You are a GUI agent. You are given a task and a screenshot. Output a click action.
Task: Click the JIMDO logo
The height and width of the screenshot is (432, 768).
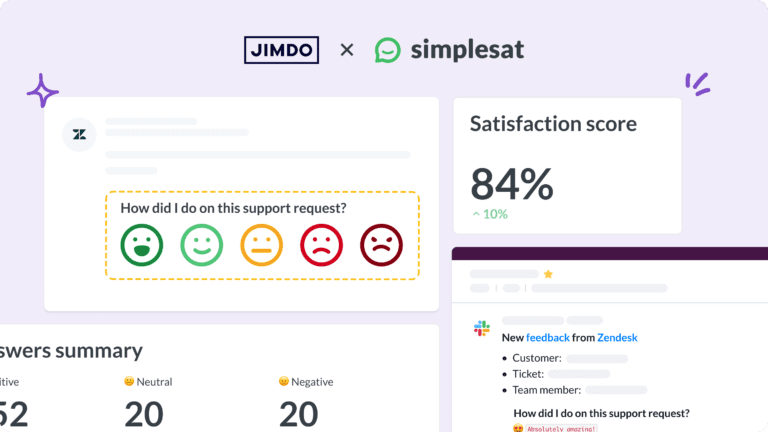click(281, 49)
